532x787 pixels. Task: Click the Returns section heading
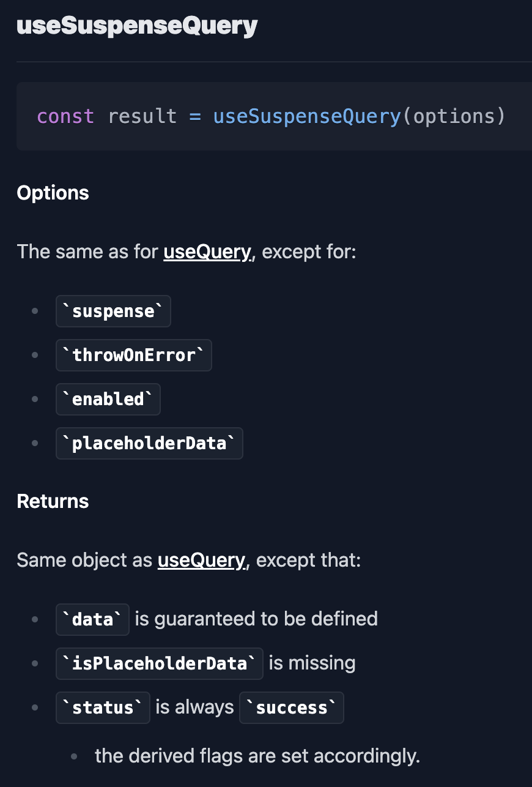(x=53, y=501)
